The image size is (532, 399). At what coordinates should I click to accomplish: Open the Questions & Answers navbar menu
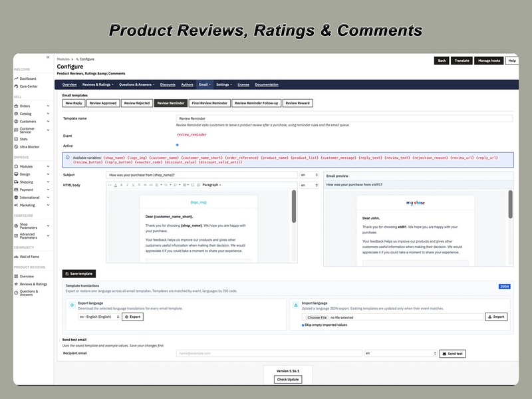point(136,85)
